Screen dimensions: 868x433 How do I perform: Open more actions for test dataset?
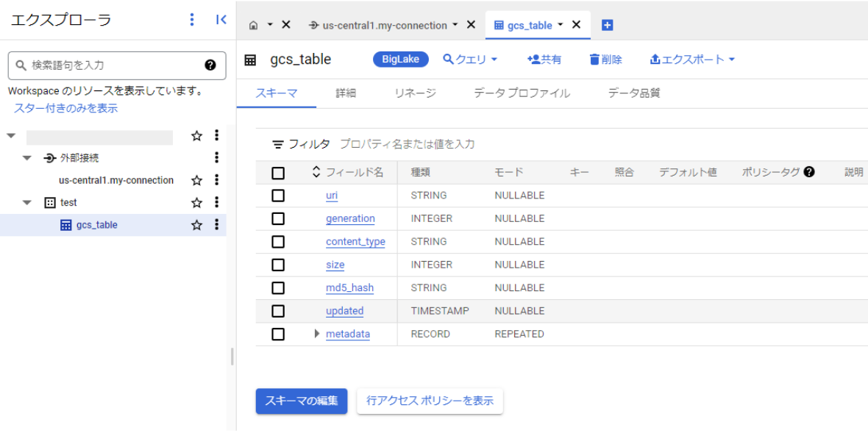(216, 203)
